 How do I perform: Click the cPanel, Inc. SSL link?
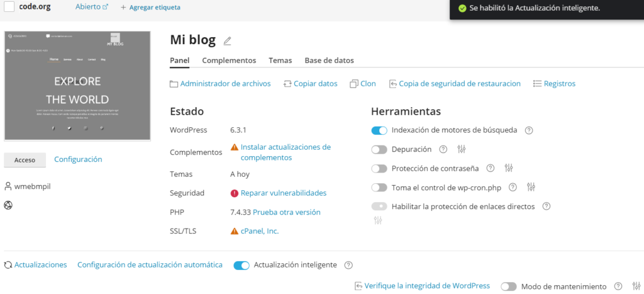[260, 232]
